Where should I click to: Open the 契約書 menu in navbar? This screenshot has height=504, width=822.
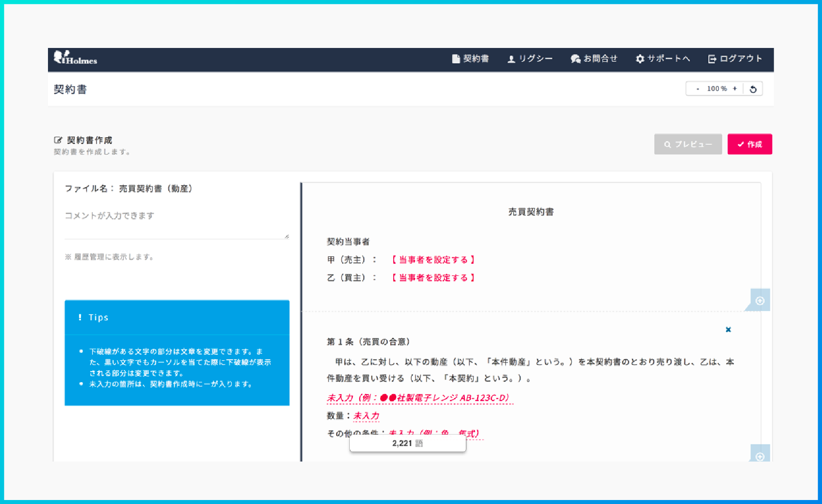pos(470,59)
